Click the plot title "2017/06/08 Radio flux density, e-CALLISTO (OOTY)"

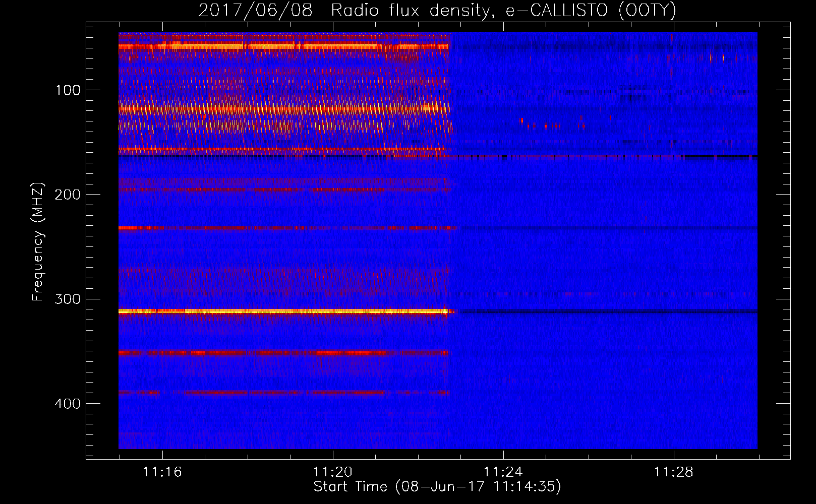(x=437, y=10)
